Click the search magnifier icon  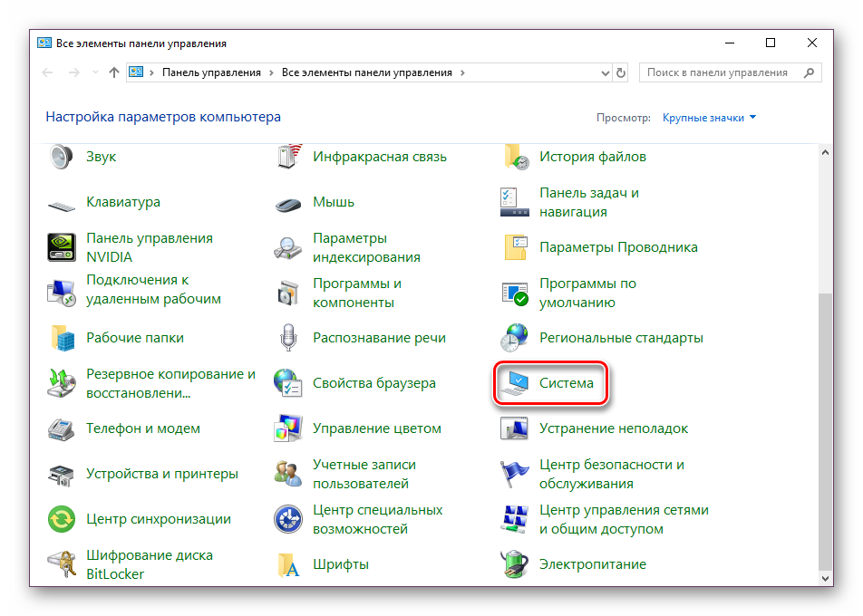click(x=809, y=72)
